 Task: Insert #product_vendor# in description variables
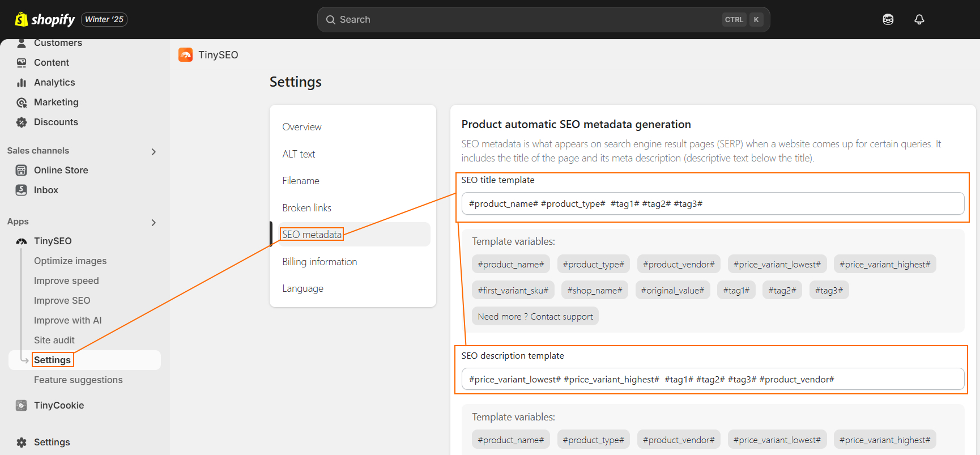tap(679, 440)
